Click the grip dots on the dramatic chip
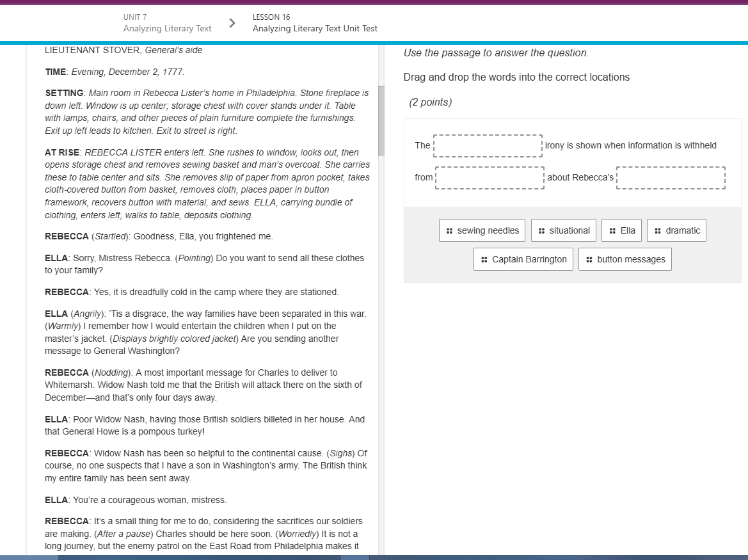This screenshot has width=748, height=560. (658, 230)
